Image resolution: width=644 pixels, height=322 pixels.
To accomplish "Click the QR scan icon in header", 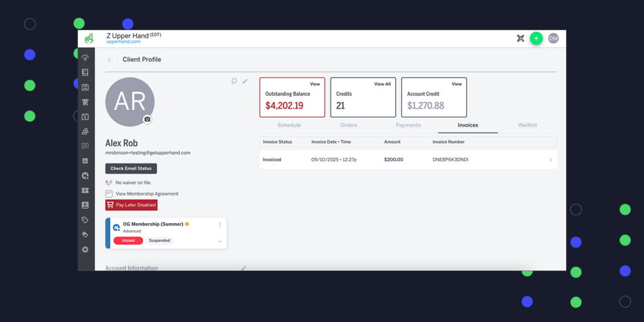I will point(520,38).
